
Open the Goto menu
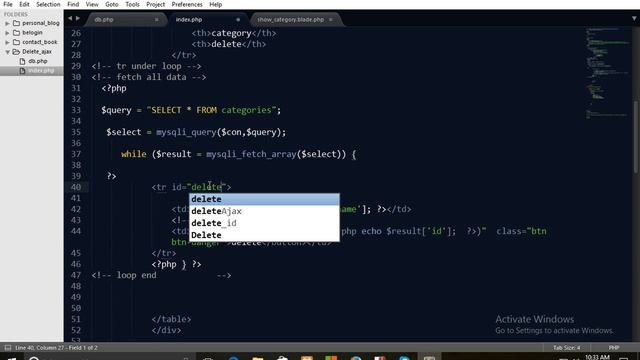(111, 4)
